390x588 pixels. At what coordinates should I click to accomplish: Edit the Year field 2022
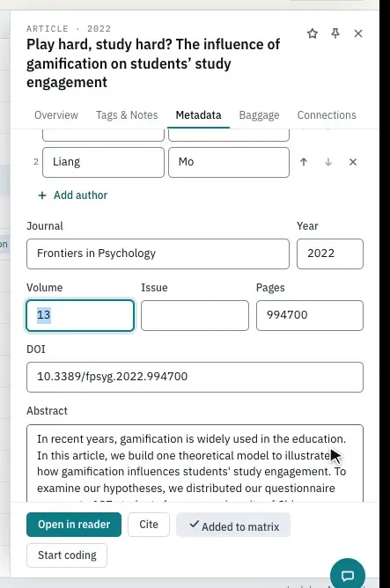[330, 254]
